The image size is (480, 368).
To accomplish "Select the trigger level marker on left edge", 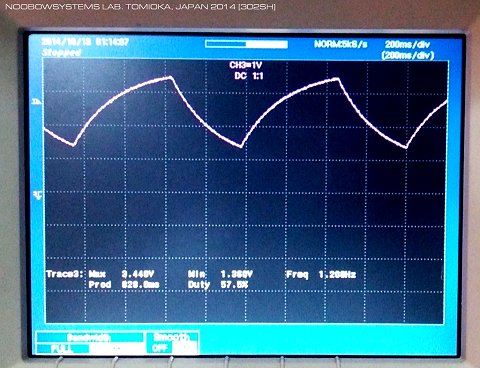I will (36, 101).
